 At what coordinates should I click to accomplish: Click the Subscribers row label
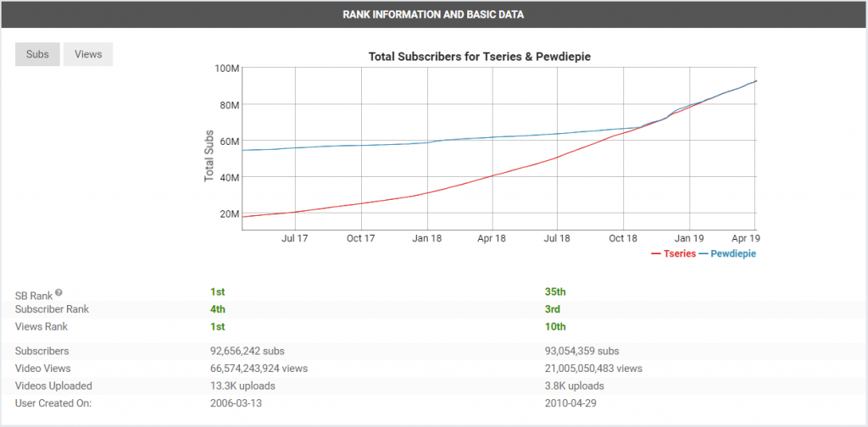(42, 352)
